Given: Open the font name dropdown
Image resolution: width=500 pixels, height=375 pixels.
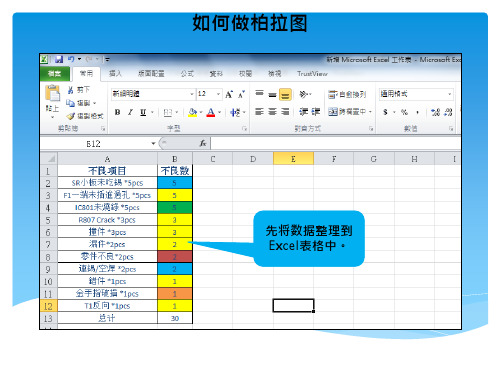Looking at the screenshot, I should point(192,94).
